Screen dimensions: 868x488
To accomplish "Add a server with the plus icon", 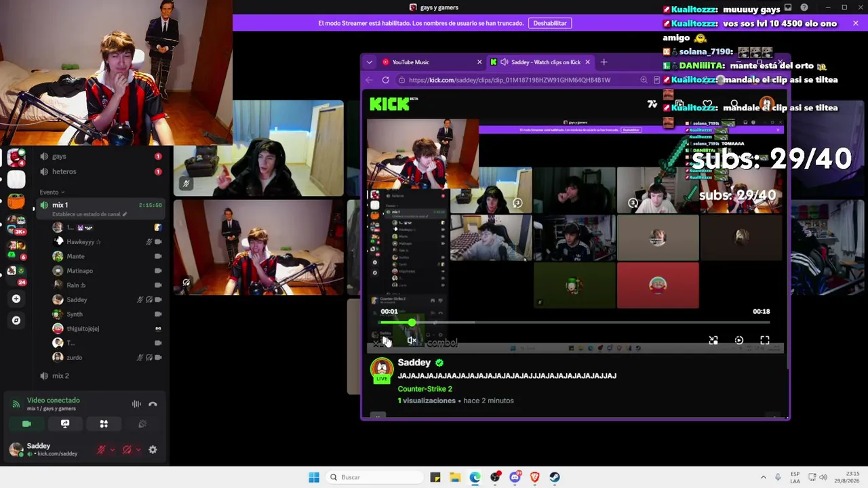I will 16,299.
